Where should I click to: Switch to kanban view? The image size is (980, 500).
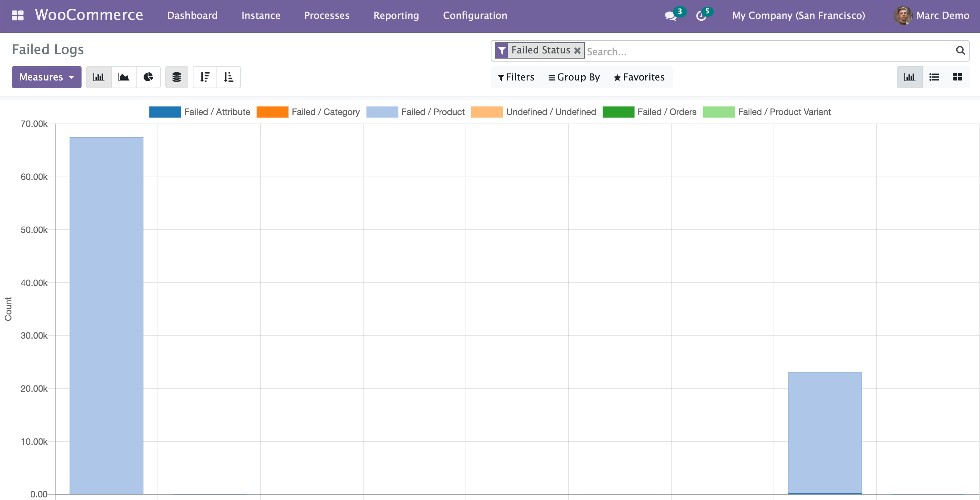957,77
